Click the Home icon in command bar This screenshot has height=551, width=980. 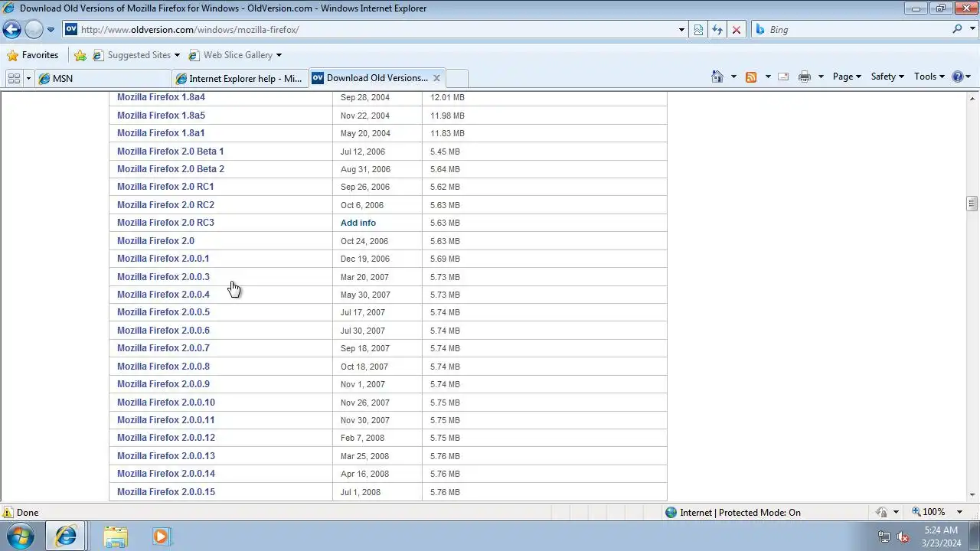click(x=717, y=77)
